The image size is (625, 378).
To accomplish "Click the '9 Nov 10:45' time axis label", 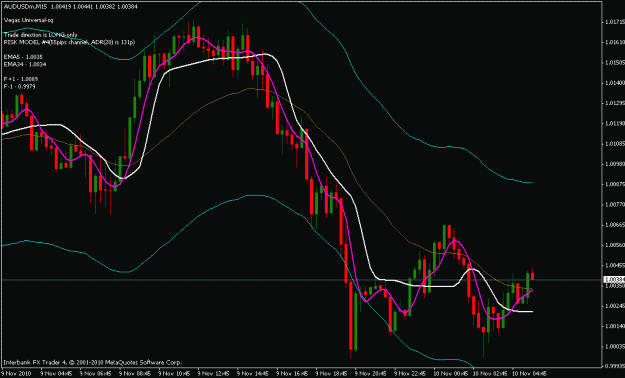I will (175, 374).
